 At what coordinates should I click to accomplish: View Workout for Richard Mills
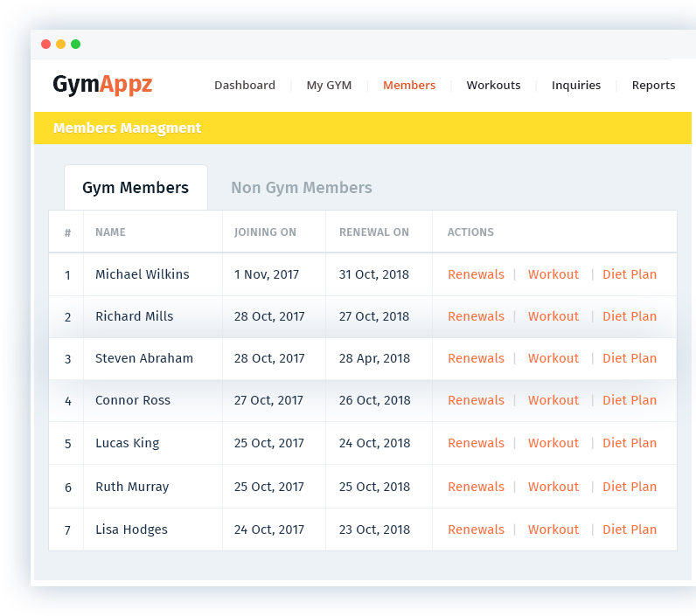coord(553,316)
